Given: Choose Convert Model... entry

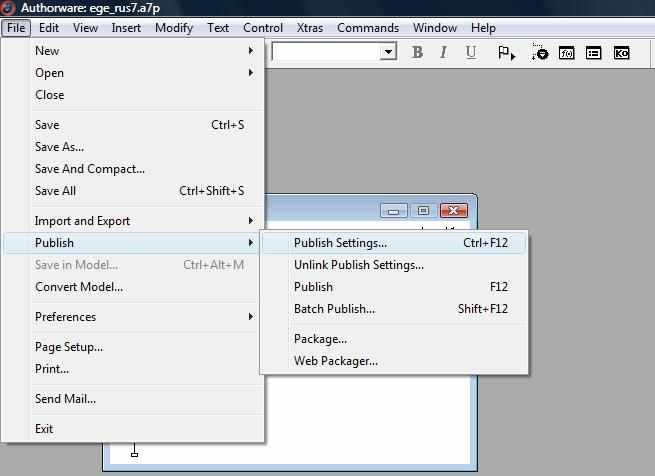Looking at the screenshot, I should coord(144,287).
